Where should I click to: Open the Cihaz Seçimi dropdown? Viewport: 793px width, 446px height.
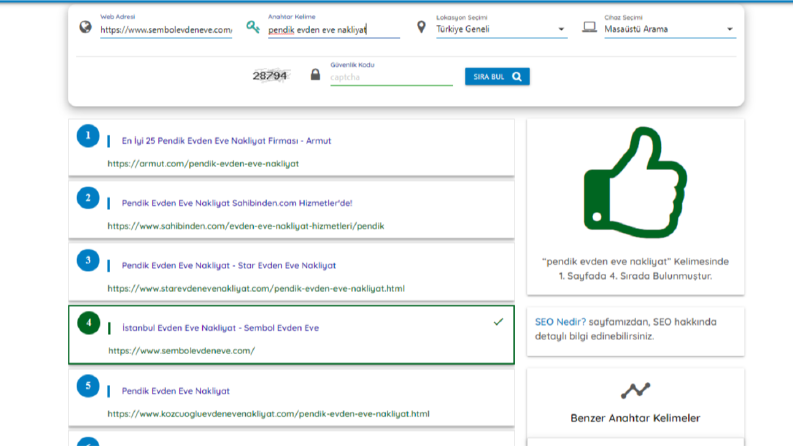click(670, 29)
